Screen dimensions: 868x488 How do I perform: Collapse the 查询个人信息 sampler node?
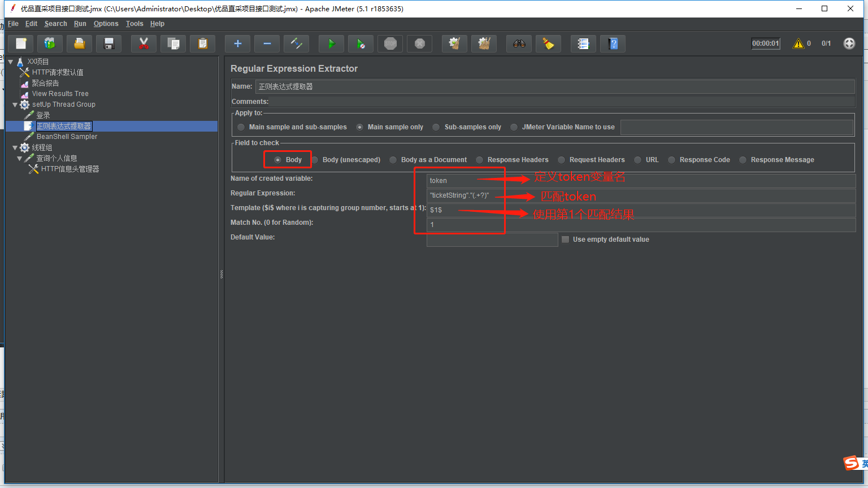pos(20,158)
